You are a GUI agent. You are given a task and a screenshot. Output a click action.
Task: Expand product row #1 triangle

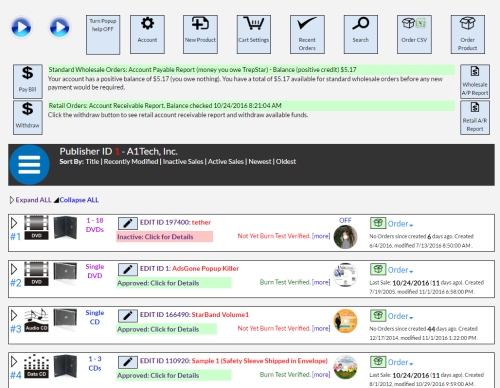click(14, 223)
